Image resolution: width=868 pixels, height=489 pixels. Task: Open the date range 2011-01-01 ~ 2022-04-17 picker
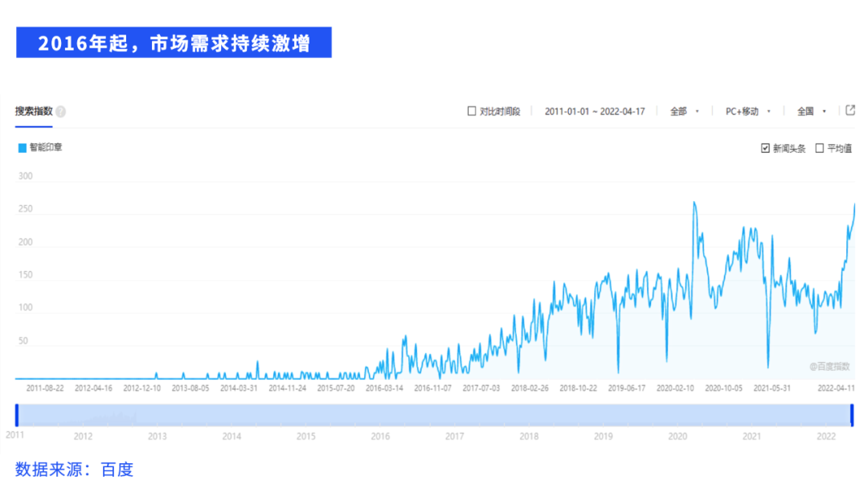coord(595,112)
